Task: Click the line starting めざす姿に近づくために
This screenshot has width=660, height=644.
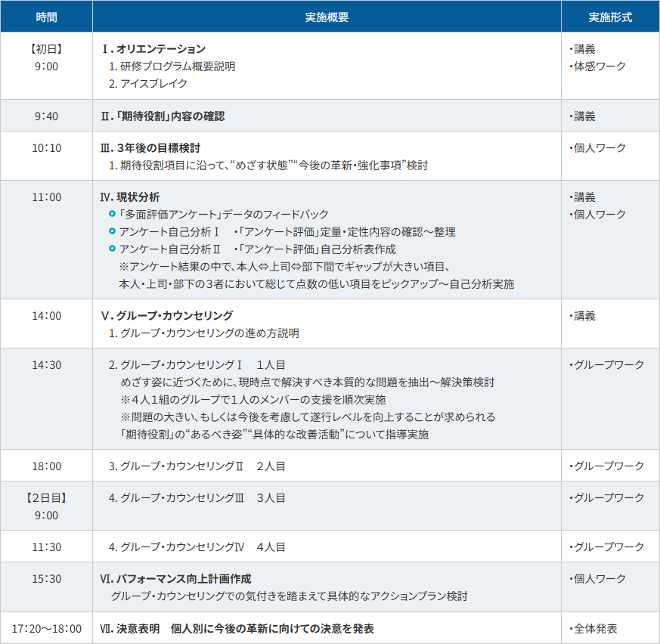Action: (x=308, y=382)
